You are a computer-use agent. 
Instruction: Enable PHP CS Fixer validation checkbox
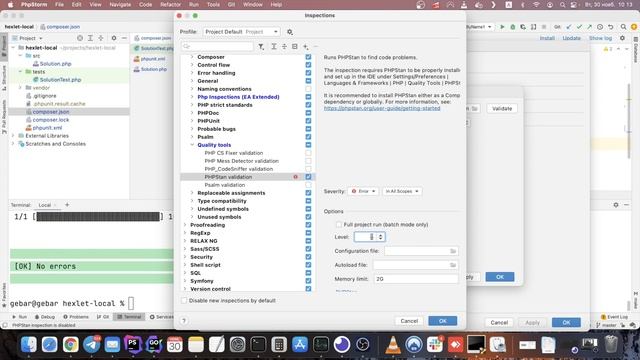(308, 153)
